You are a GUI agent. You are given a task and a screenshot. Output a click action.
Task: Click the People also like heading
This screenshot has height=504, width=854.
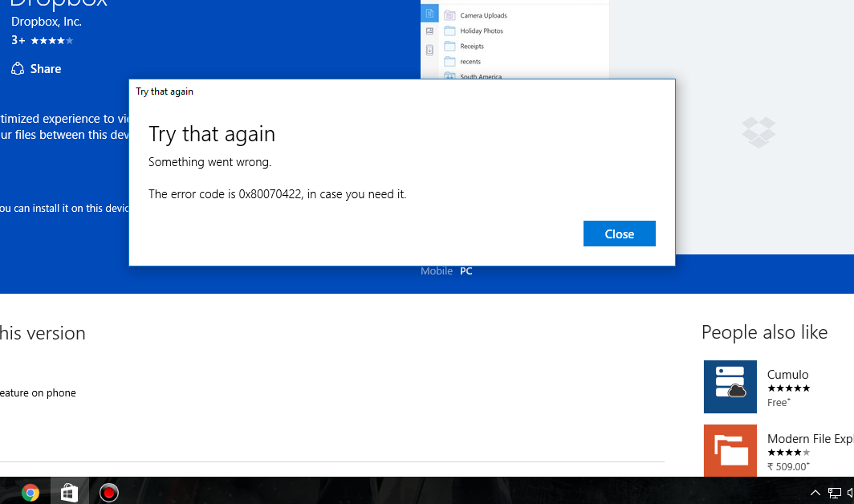tap(764, 331)
